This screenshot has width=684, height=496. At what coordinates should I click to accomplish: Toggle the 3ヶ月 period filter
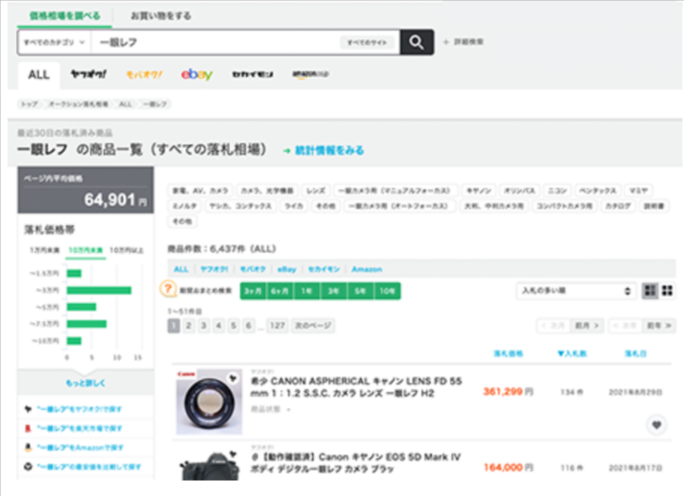(x=250, y=290)
